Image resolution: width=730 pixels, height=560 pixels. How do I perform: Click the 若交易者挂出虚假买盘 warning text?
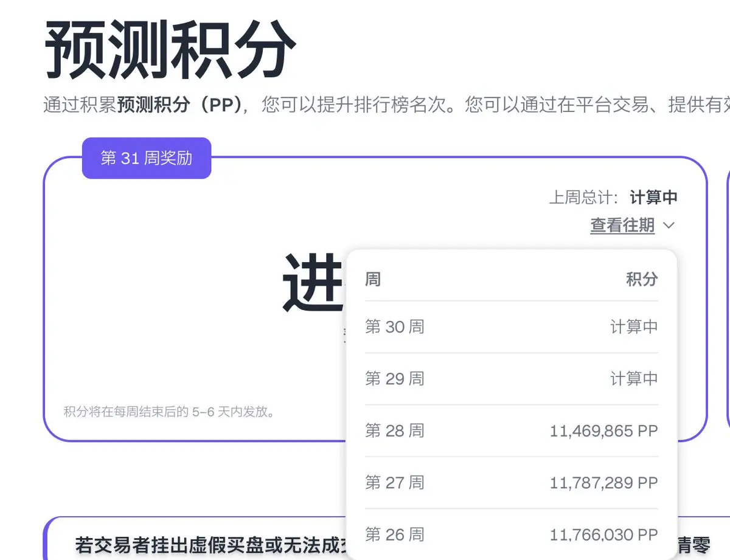tap(210, 545)
